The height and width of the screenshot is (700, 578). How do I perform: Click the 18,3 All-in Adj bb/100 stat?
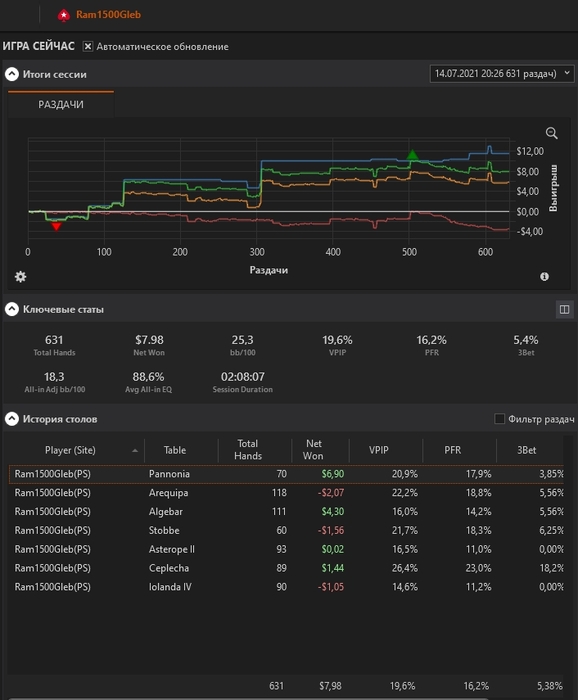54,377
